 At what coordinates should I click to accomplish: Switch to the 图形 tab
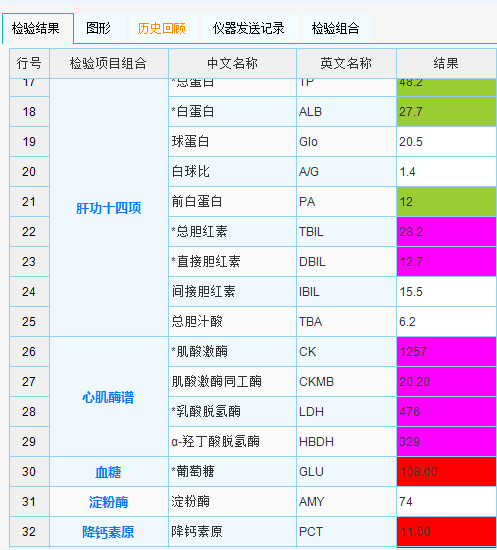(99, 28)
